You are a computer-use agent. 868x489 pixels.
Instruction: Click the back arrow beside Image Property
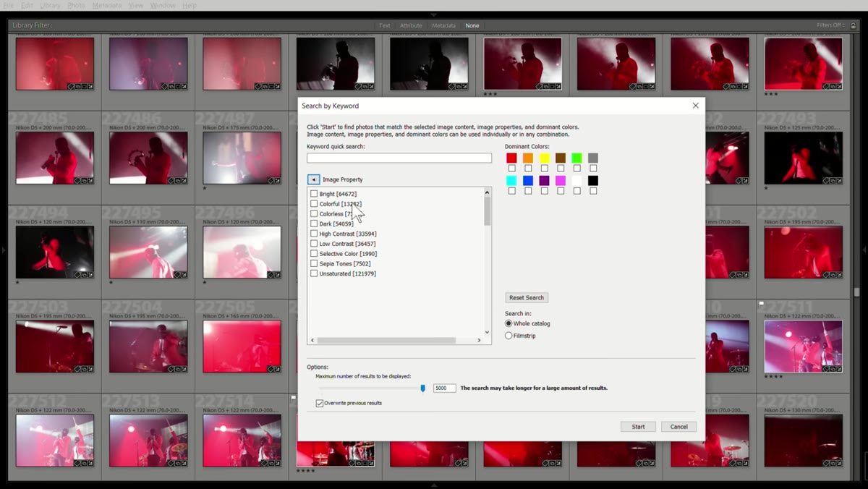pos(313,179)
